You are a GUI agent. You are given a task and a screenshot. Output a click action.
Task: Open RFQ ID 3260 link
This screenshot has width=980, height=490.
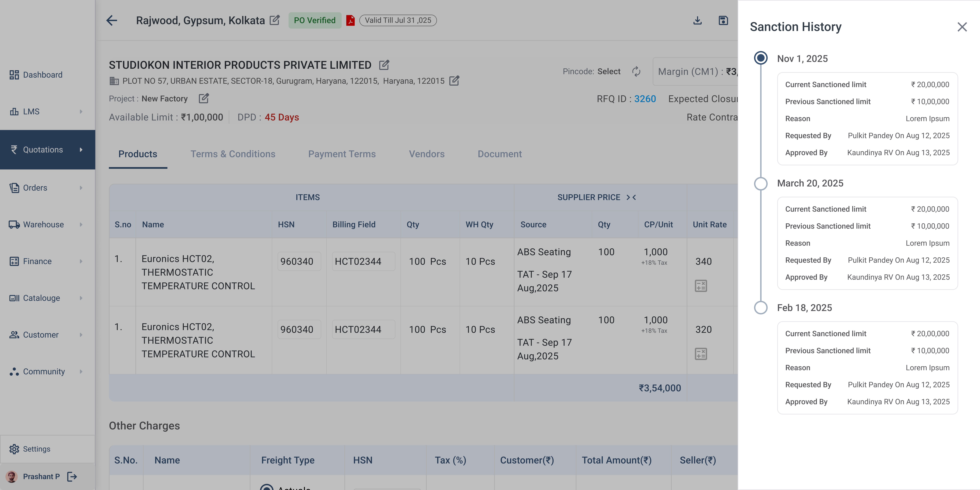(x=645, y=99)
